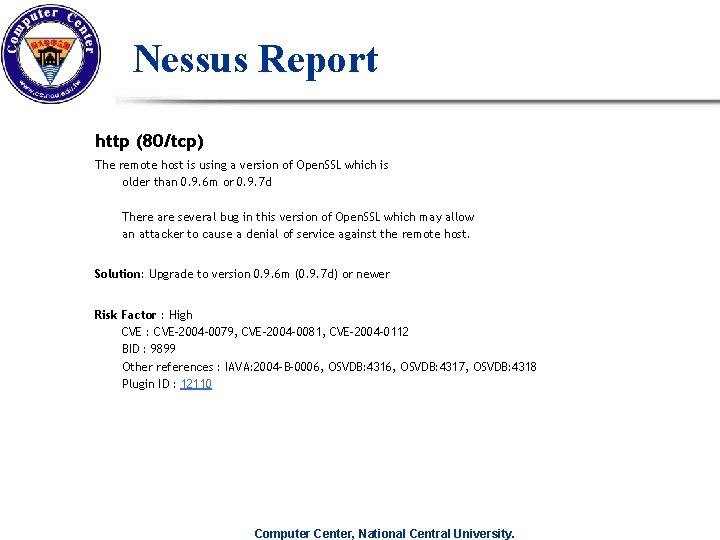Click CVE-2004-0079 text
Viewport: 720px width, 540px height.
tap(194, 332)
